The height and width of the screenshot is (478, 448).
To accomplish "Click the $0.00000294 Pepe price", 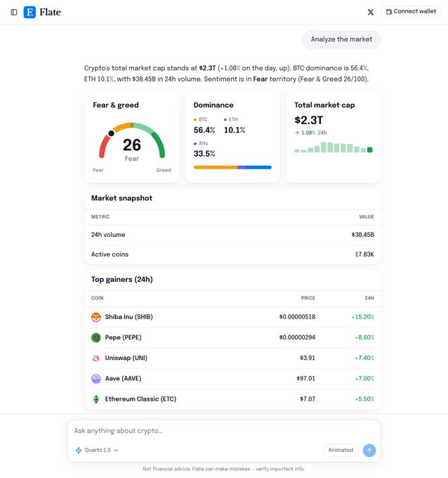I will 297,337.
